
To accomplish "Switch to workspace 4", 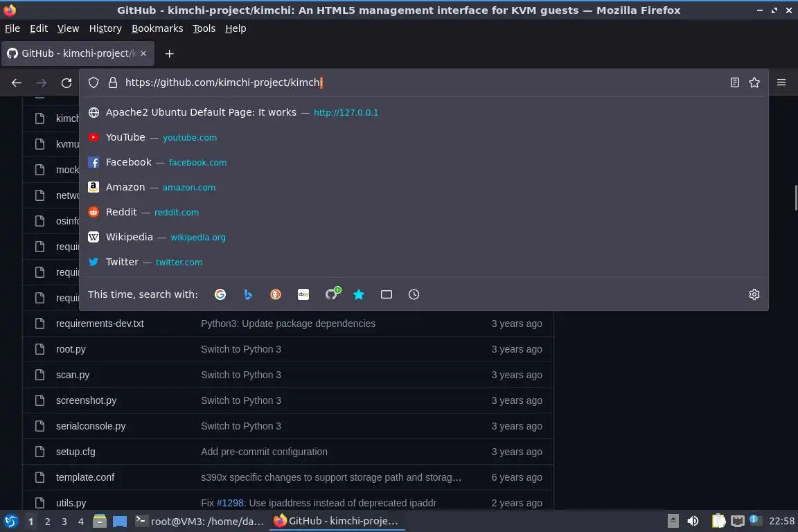I will (81, 522).
